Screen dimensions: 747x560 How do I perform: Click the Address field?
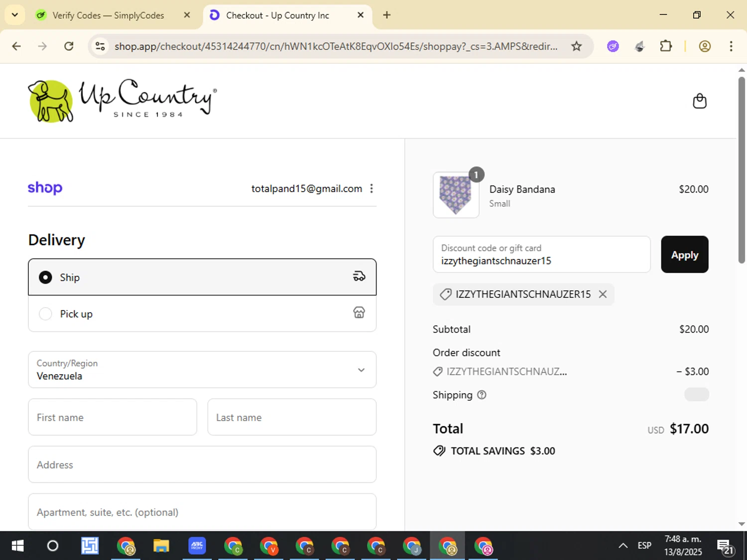click(202, 464)
